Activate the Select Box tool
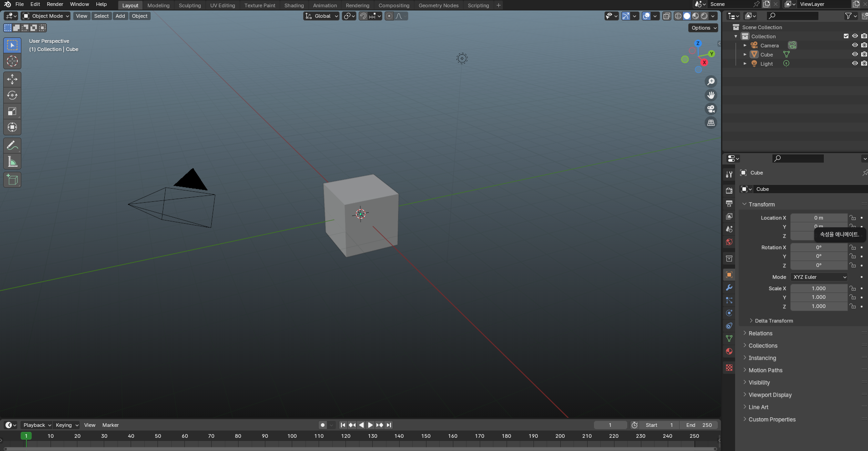The image size is (868, 451). pos(12,45)
